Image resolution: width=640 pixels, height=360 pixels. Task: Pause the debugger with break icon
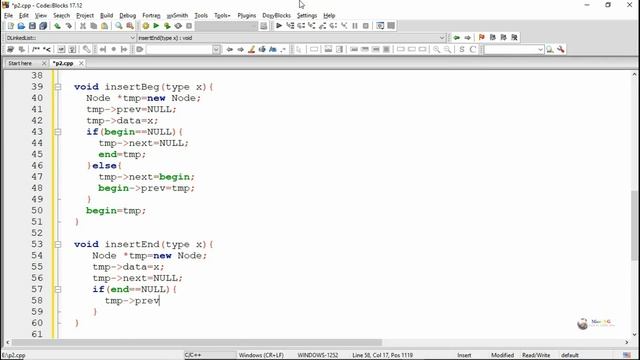pos(355,26)
